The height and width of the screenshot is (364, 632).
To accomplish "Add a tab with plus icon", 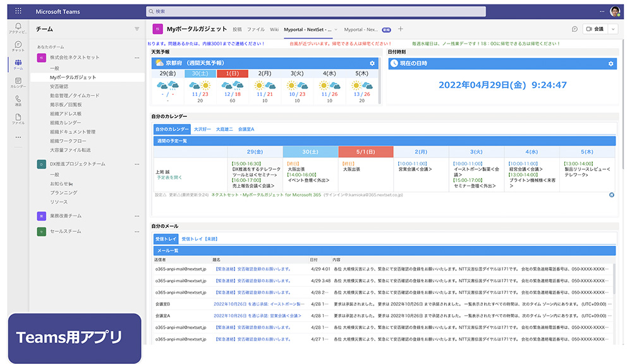I will coord(400,29).
